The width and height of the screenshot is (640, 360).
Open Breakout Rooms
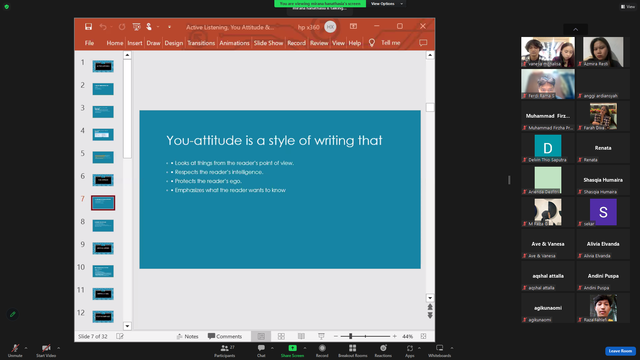(x=353, y=350)
